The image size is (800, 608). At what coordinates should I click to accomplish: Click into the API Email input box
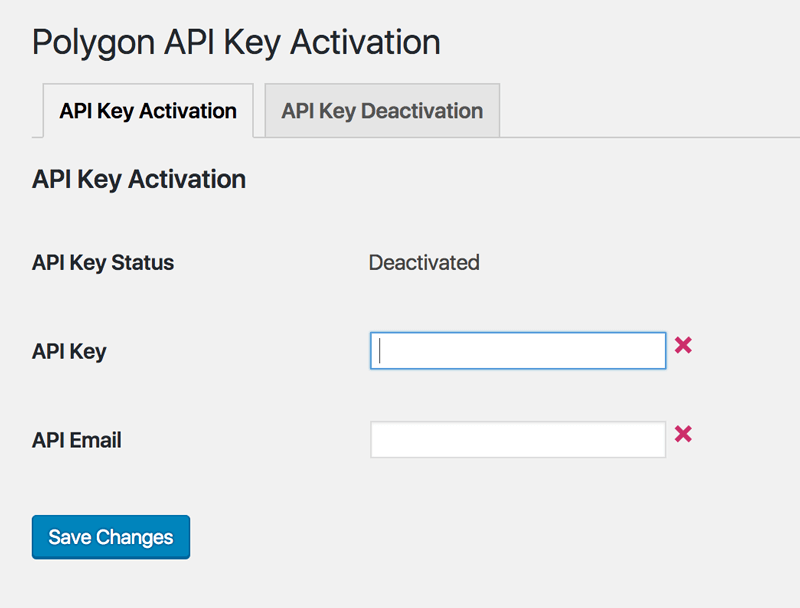pos(518,440)
